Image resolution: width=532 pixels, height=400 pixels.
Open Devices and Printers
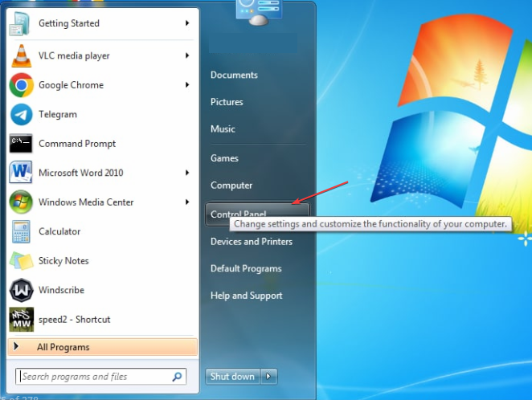click(x=252, y=242)
